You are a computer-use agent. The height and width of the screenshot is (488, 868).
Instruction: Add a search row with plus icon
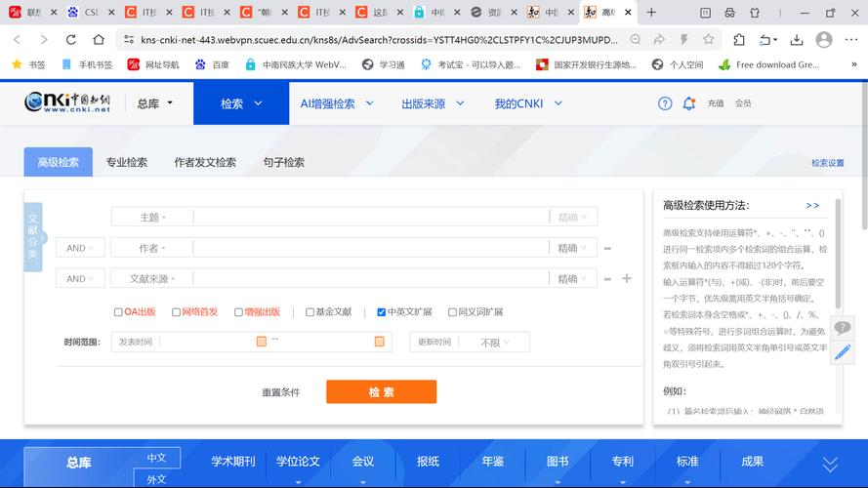click(x=627, y=278)
